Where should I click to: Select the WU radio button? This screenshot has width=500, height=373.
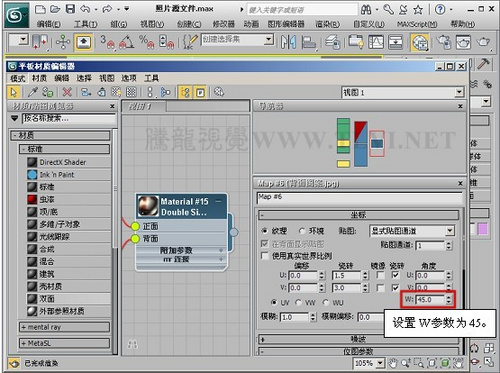[325, 302]
